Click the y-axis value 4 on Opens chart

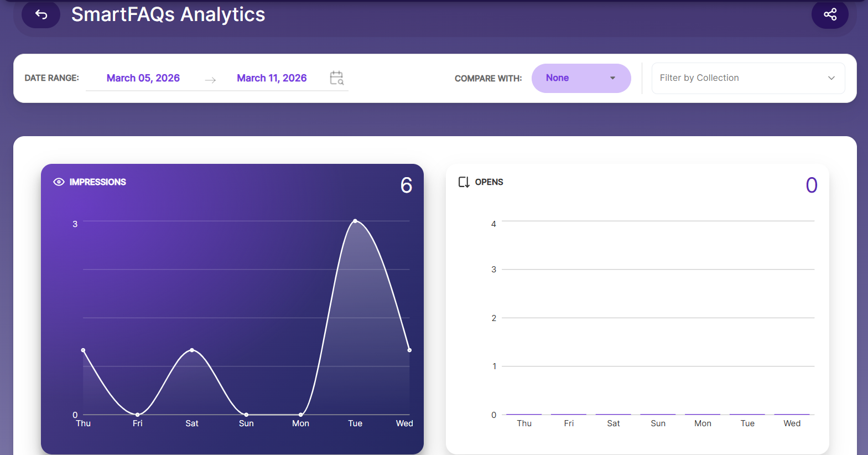point(494,224)
